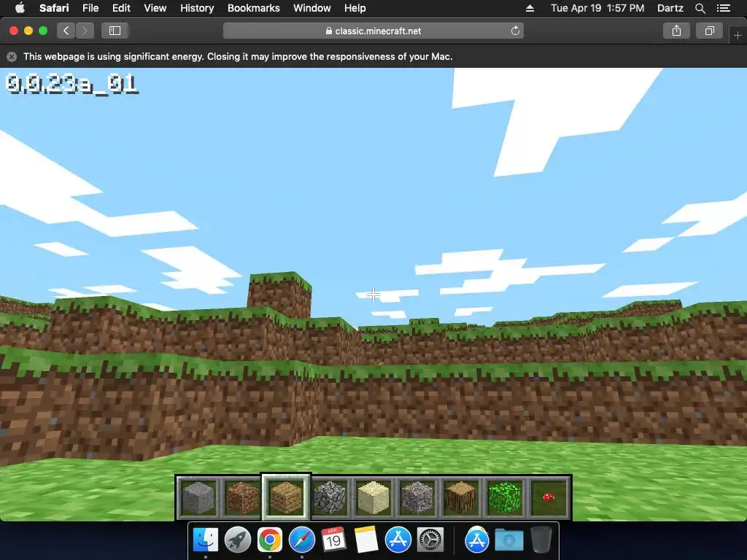Screen dimensions: 747x560
Task: Click the eject icon in menu bar
Action: tap(530, 8)
